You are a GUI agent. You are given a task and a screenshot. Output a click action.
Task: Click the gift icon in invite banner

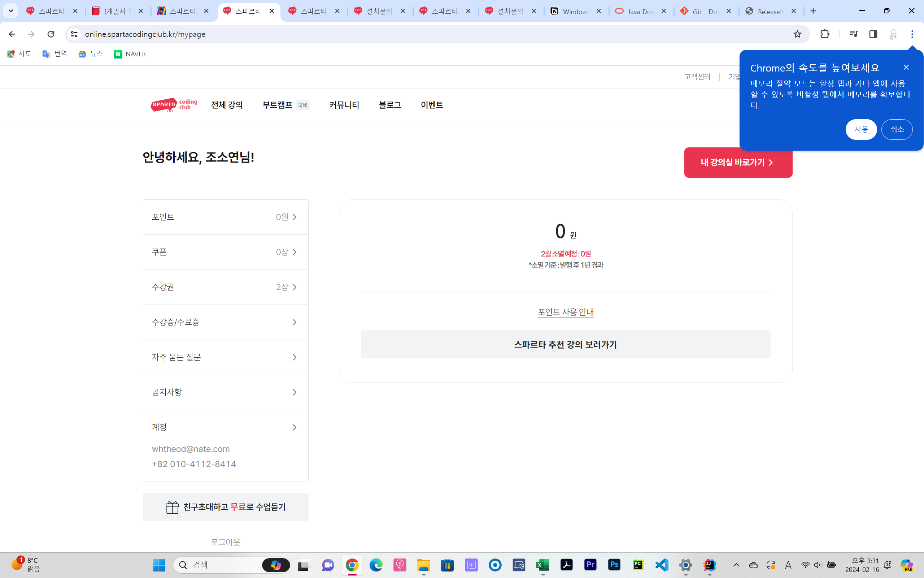172,507
